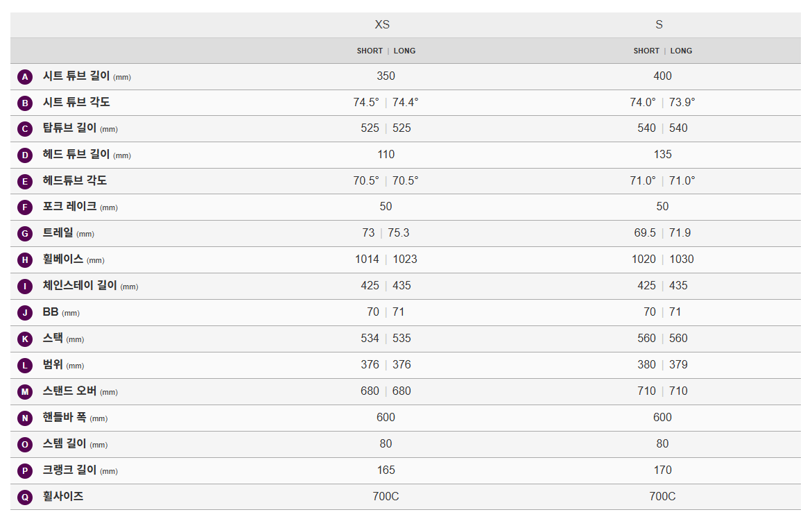
Task: Click SHORT under the XS column
Action: coord(370,51)
